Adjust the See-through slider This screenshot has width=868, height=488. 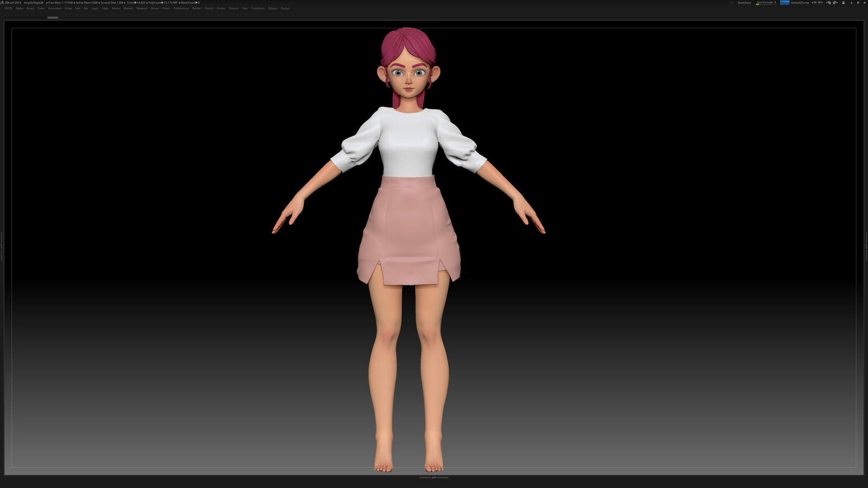[766, 3]
